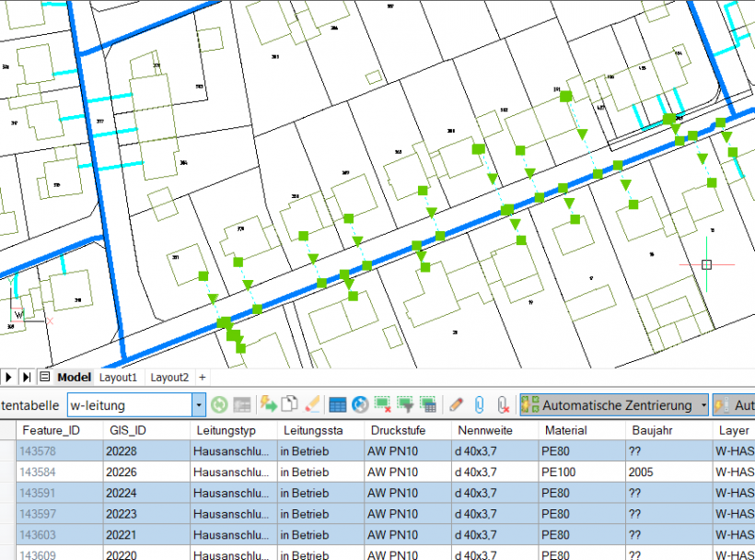Click the + to add a new layout
This screenshot has height=560, width=755.
pos(203,377)
